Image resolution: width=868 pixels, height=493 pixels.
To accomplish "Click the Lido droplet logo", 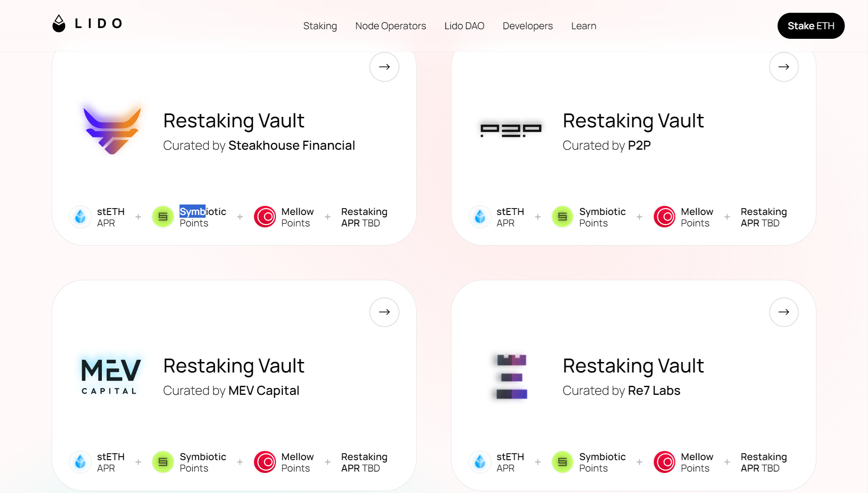I will pyautogui.click(x=59, y=23).
